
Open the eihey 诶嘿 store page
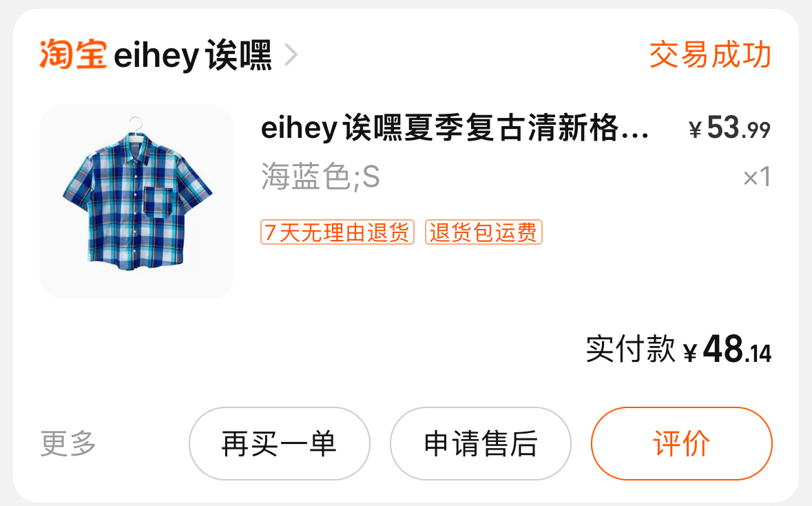click(192, 55)
